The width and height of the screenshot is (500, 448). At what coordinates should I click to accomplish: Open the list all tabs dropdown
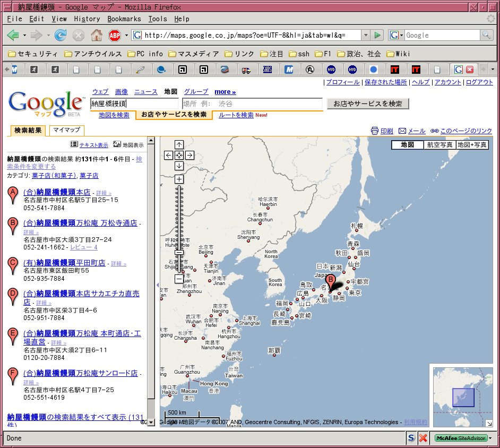point(493,69)
